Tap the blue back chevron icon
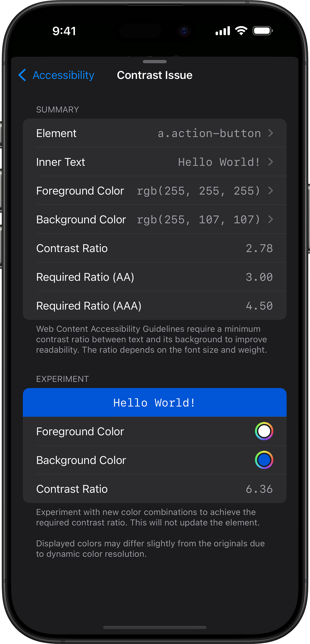The width and height of the screenshot is (310, 644). tap(22, 75)
